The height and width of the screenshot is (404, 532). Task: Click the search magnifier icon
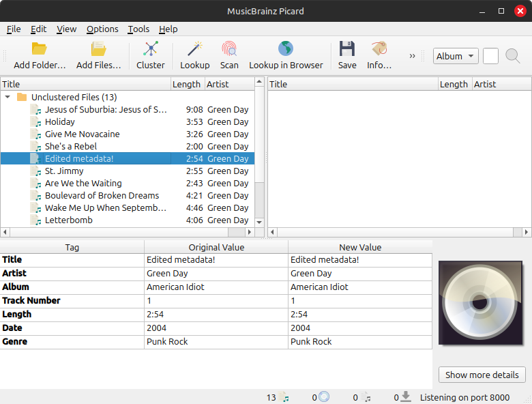(x=512, y=56)
